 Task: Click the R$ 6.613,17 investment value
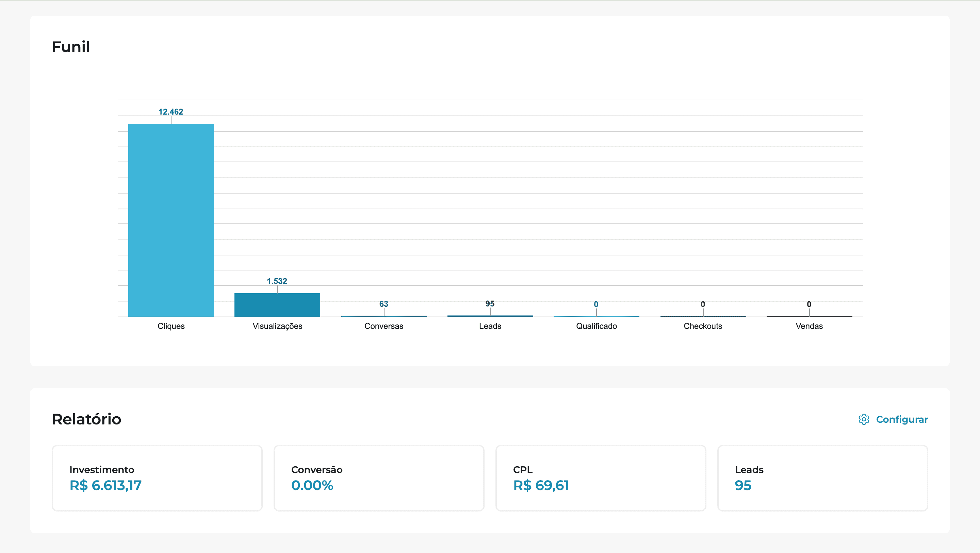(x=105, y=485)
